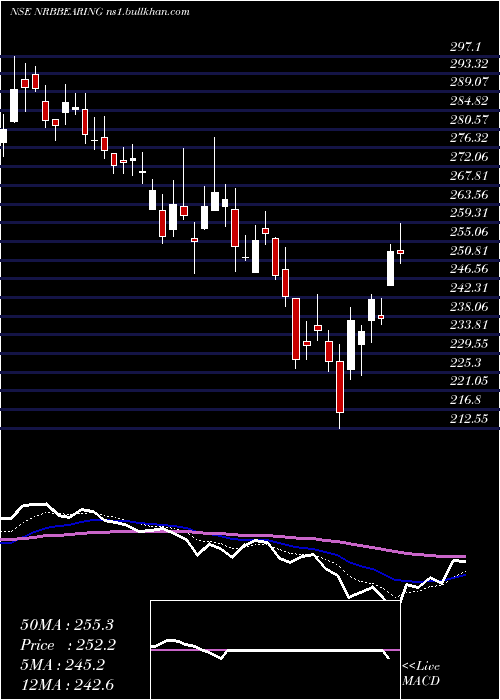Click the 272.06 price axis label
Image resolution: width=500 pixels, height=700 pixels.
coord(469,157)
